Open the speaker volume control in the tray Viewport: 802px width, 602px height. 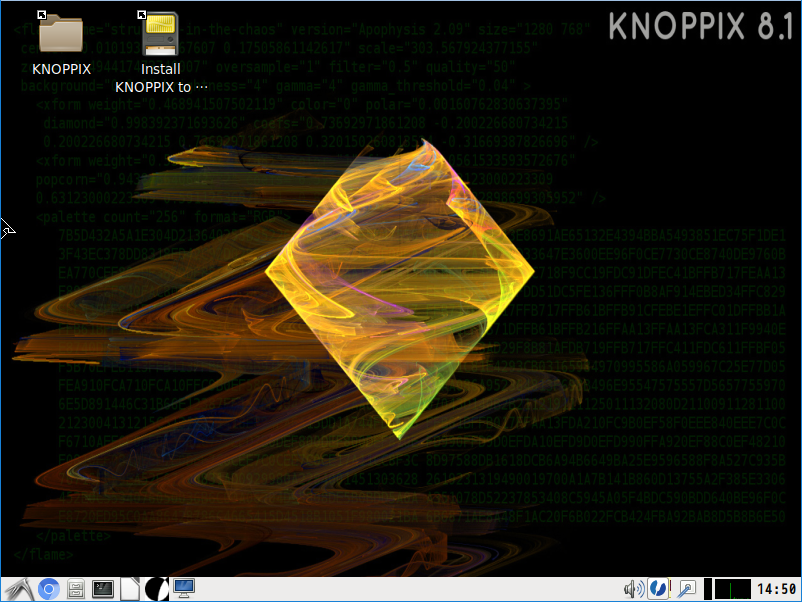634,589
